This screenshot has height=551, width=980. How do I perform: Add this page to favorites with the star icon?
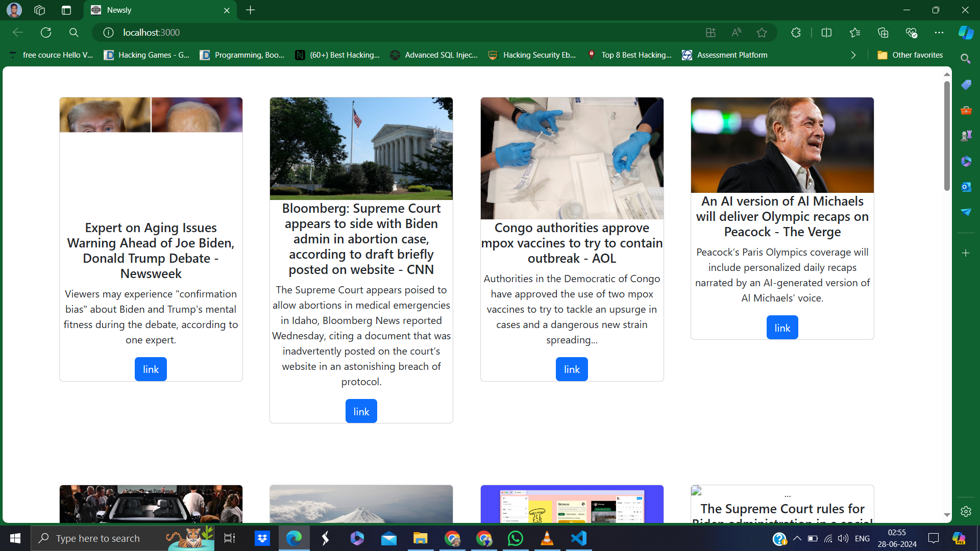tap(762, 33)
